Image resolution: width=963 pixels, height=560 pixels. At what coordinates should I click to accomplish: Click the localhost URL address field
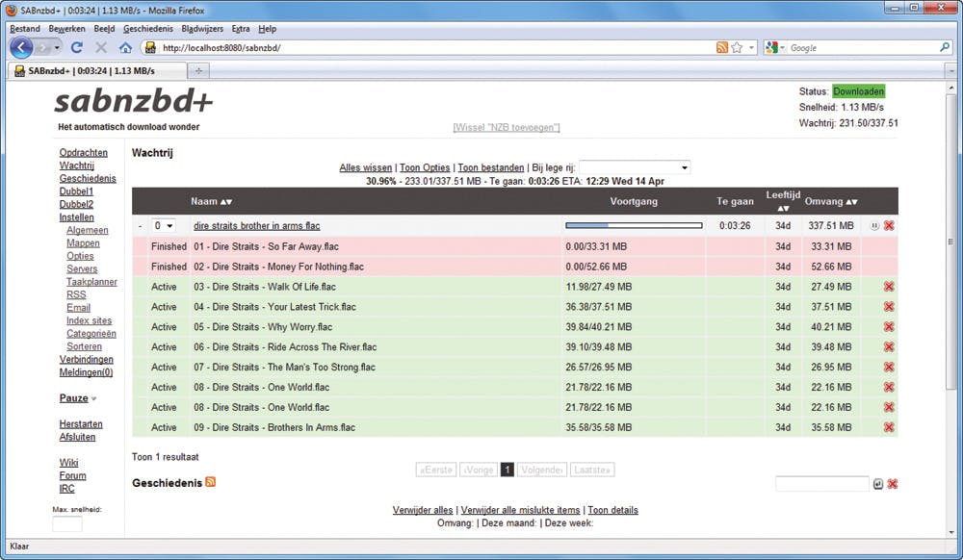pyautogui.click(x=435, y=47)
